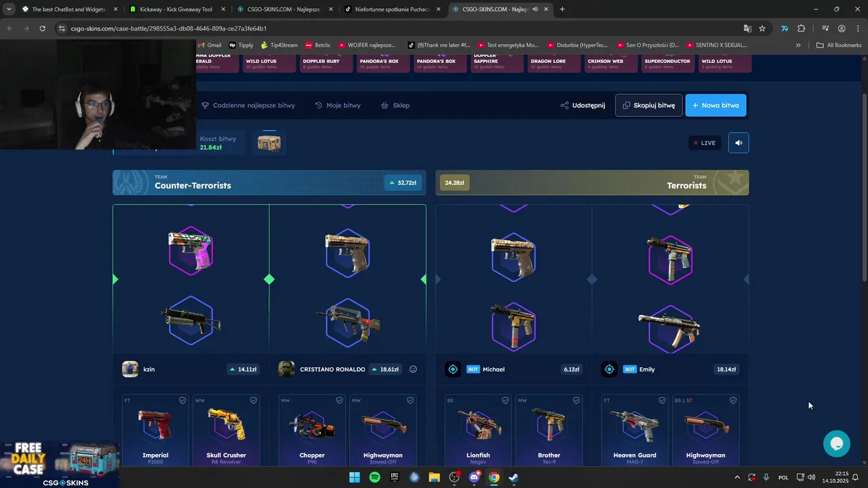This screenshot has width=868, height=488.
Task: Open the Skull Crusher R8 Revolver card
Action: [226, 430]
